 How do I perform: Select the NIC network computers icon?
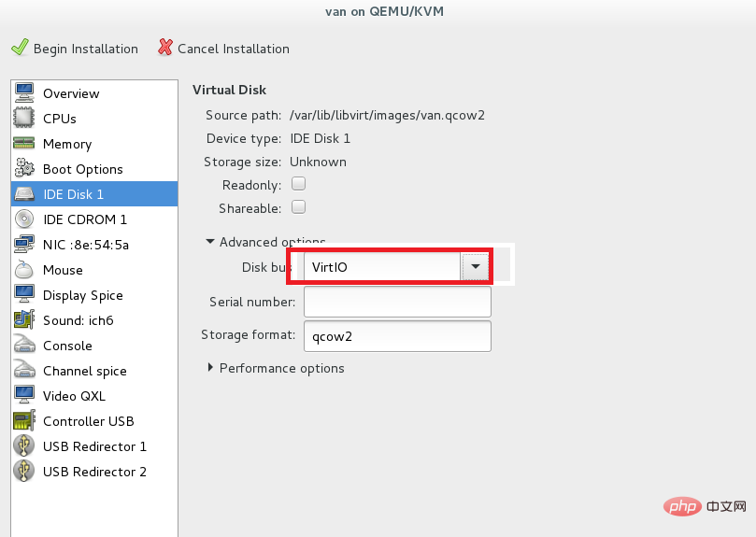23,244
